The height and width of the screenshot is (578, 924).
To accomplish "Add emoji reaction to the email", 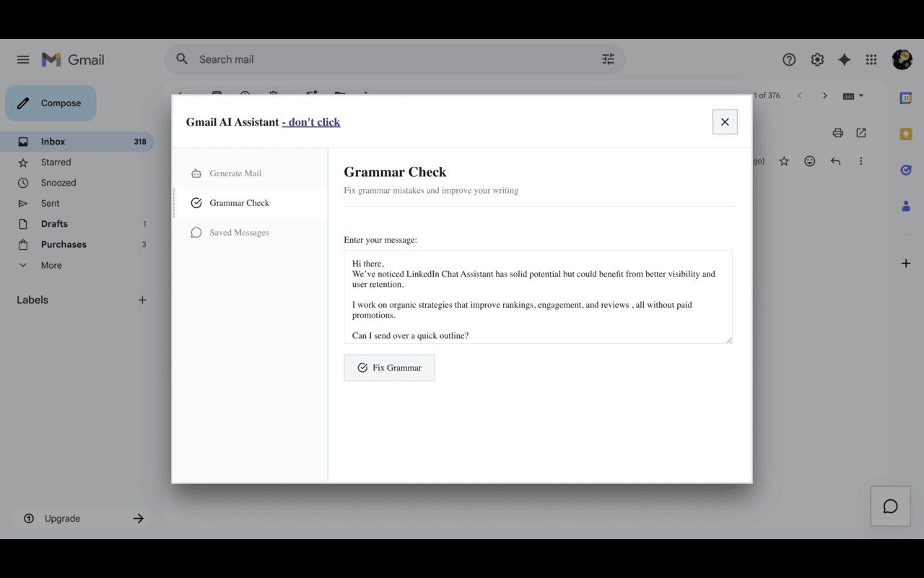I will tap(810, 161).
